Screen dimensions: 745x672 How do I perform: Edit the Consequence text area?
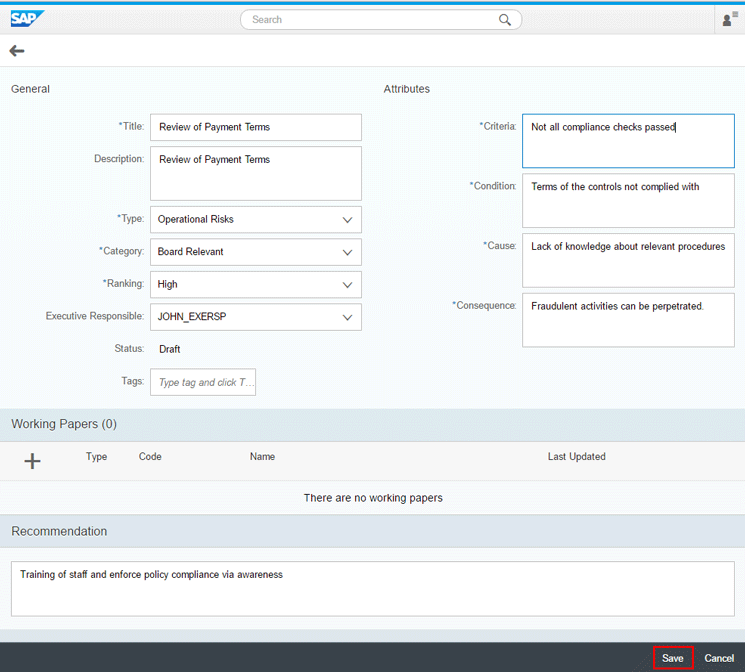628,320
